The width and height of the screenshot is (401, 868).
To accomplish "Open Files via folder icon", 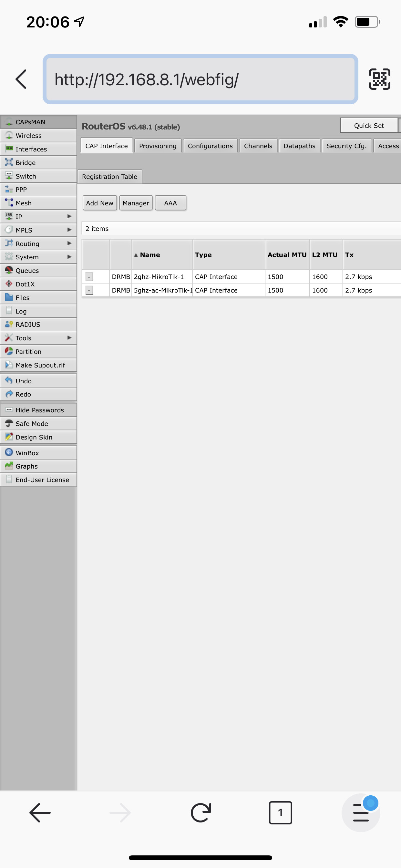I will click(x=9, y=297).
